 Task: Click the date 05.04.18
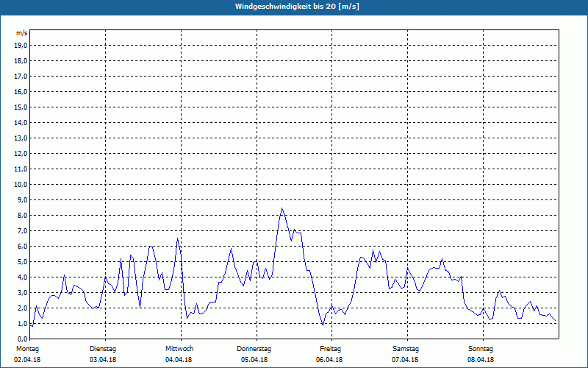[254, 360]
